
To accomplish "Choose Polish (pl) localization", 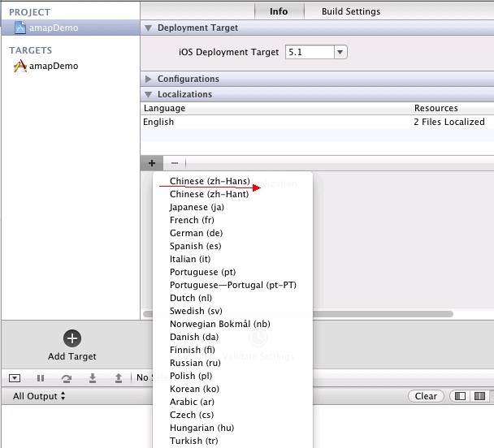I will [232, 376].
